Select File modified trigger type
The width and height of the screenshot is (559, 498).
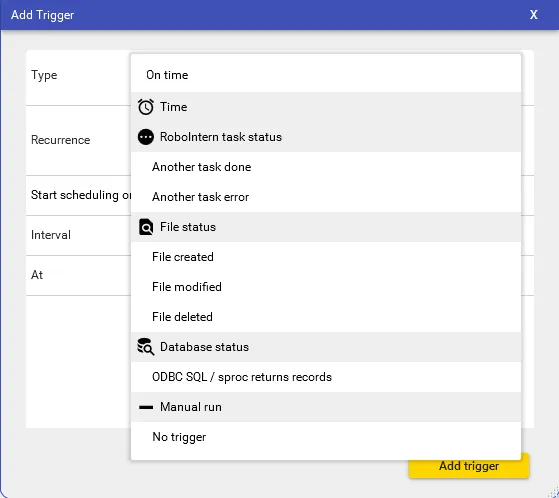(x=326, y=287)
